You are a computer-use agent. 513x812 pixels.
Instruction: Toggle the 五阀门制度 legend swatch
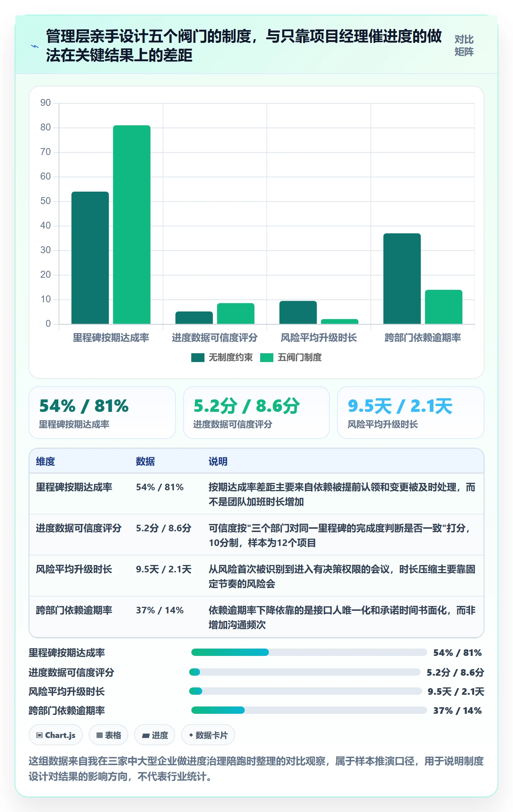tap(267, 358)
